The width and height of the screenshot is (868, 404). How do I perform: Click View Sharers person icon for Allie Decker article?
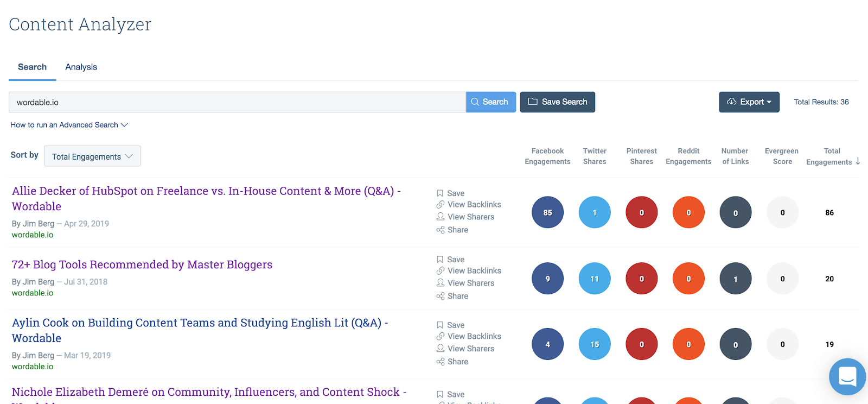click(441, 217)
